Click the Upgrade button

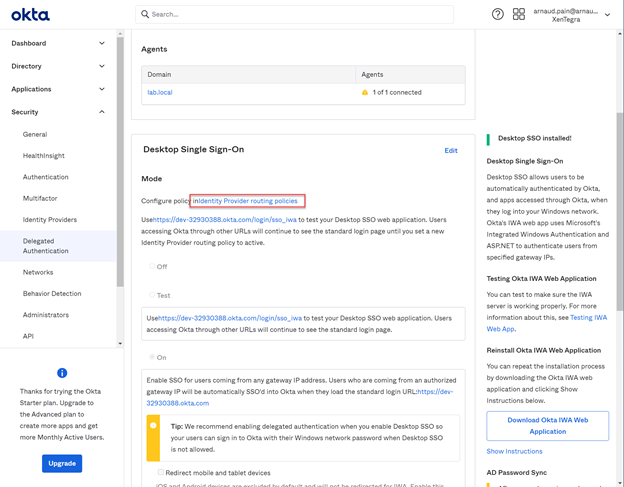(62, 464)
